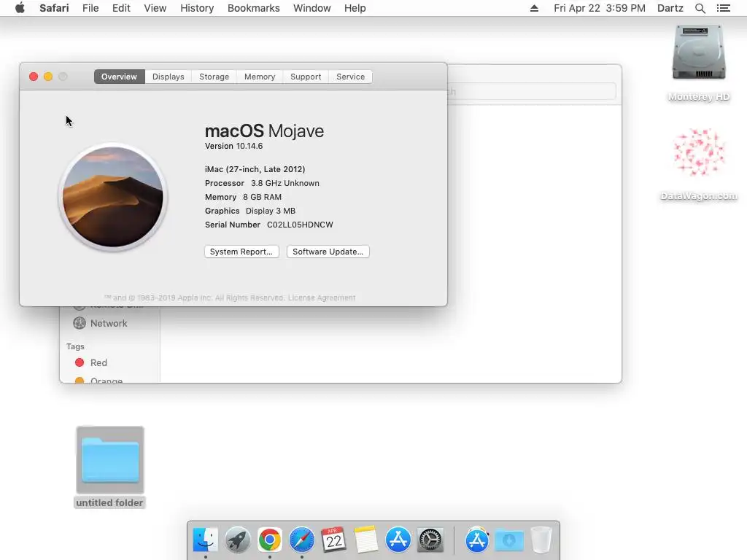This screenshot has height=560, width=747.
Task: Click Graphics Display 3 MB line
Action: pos(250,211)
